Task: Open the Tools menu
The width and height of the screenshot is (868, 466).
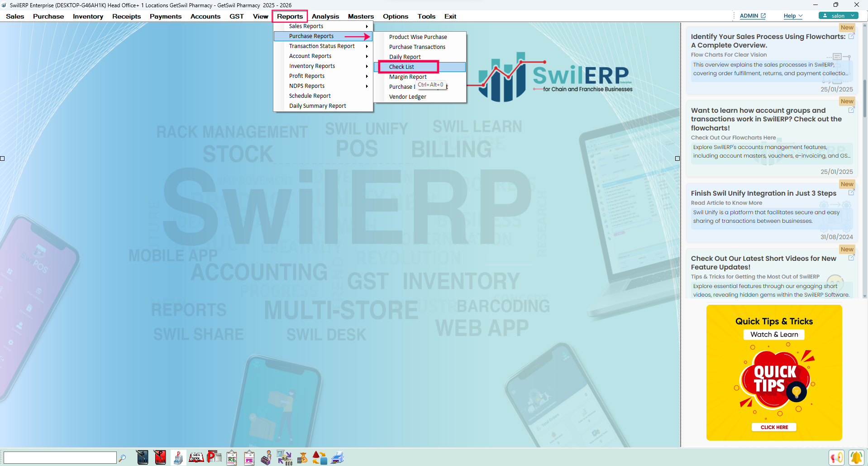Action: [x=426, y=16]
